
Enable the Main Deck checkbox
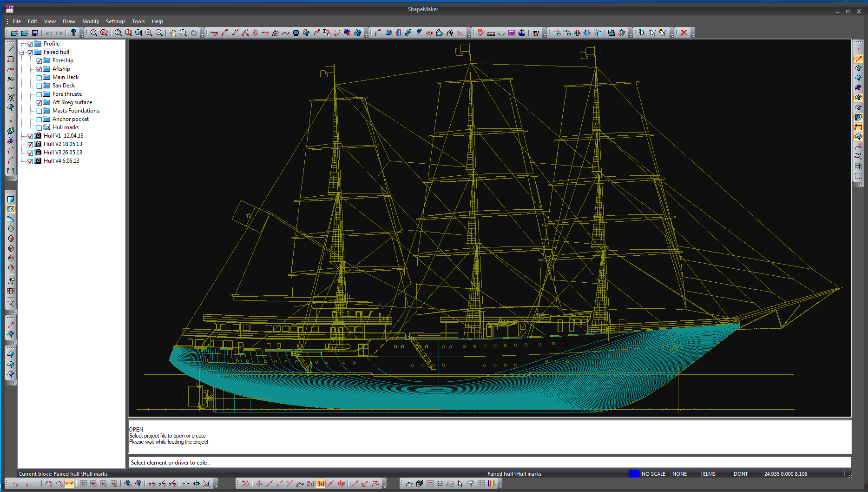(x=39, y=78)
